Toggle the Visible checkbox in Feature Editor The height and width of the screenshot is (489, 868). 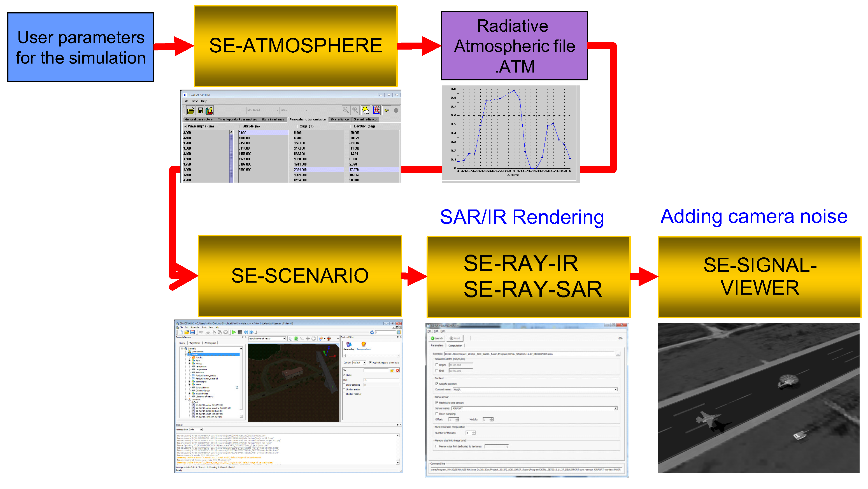point(343,375)
